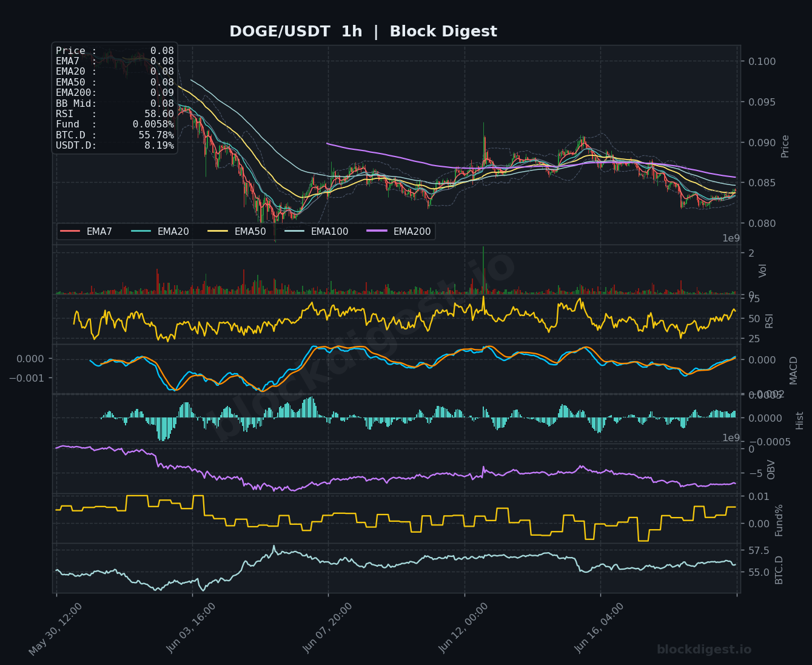Click the 0.090 price axis tick
The height and width of the screenshot is (665, 812).
tap(762, 143)
